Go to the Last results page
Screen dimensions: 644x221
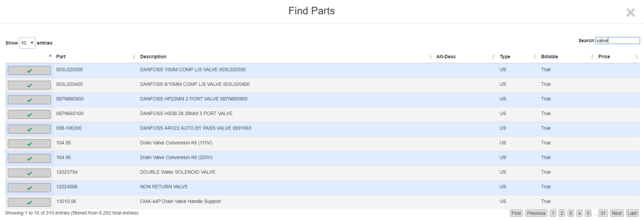(632, 213)
